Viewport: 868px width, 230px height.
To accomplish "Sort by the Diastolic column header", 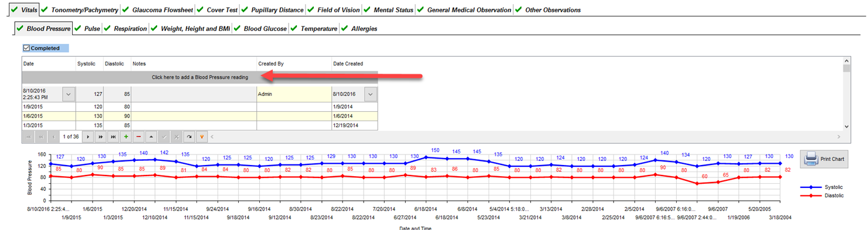I will coord(117,63).
